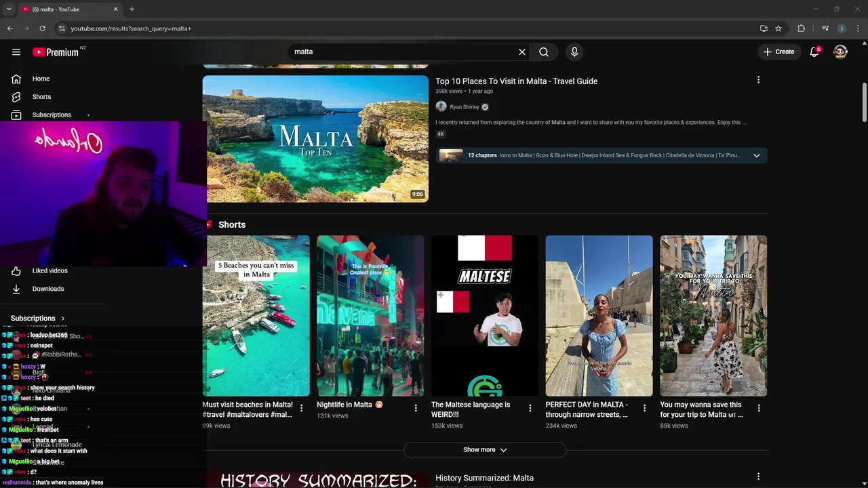Open History Summarized: Malta title
The image size is (868, 488).
484,479
